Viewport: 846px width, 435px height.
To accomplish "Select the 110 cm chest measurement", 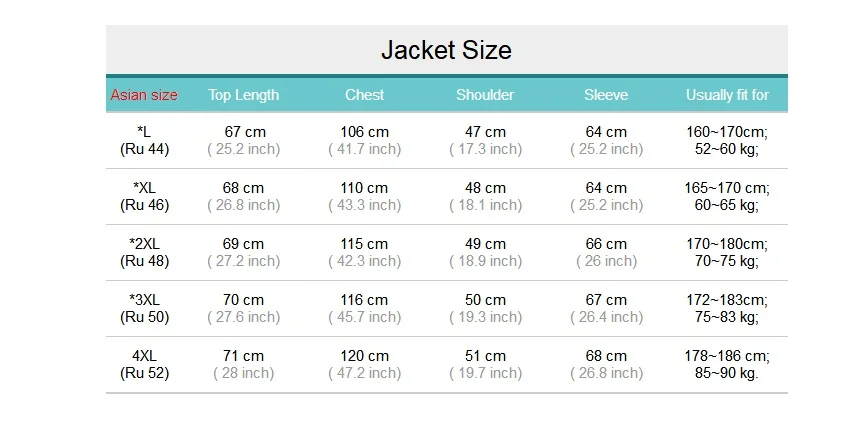I will tap(364, 188).
